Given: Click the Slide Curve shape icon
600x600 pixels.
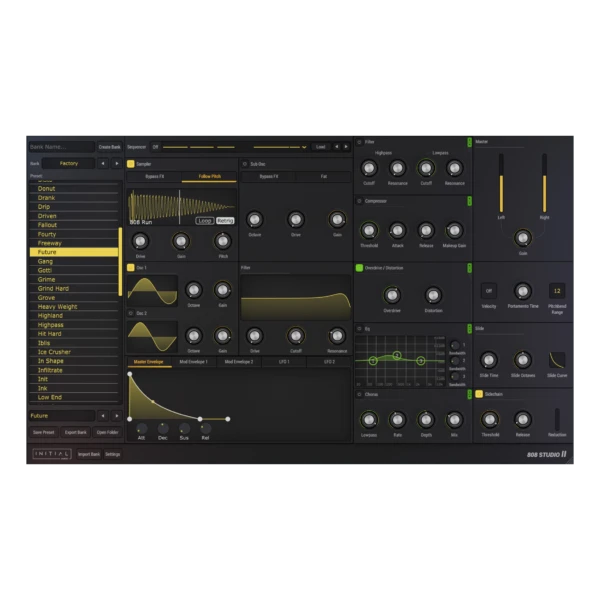Looking at the screenshot, I should [x=556, y=360].
